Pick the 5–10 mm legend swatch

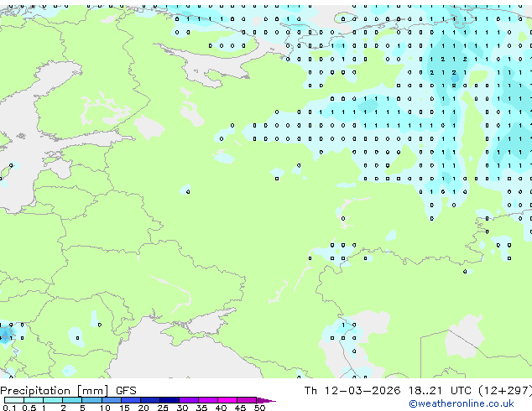[91, 400]
